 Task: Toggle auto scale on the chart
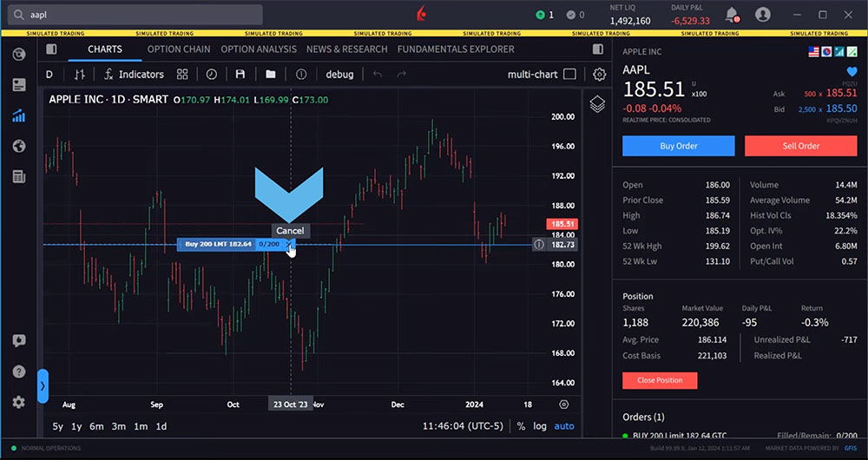tap(564, 426)
